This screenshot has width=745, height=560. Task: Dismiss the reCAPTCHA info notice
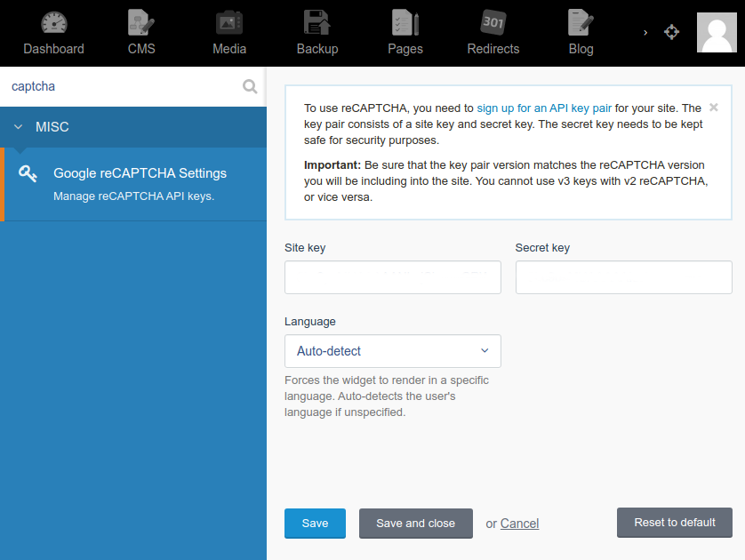(x=714, y=108)
